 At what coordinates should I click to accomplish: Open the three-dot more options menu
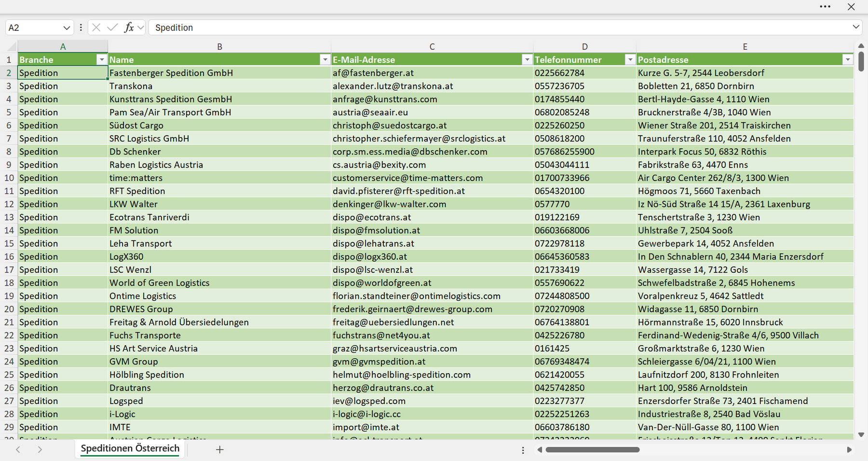(825, 7)
